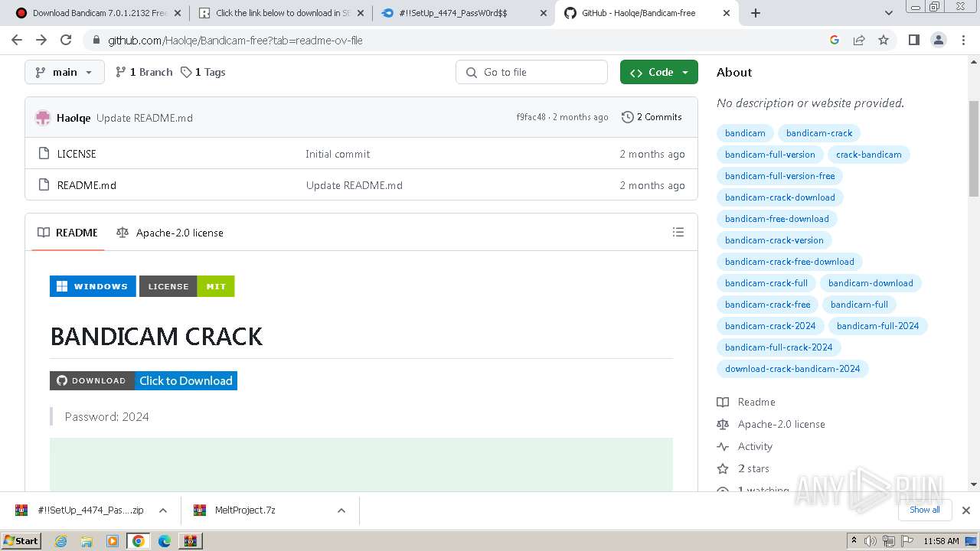Click the forward navigation arrow

point(41,40)
